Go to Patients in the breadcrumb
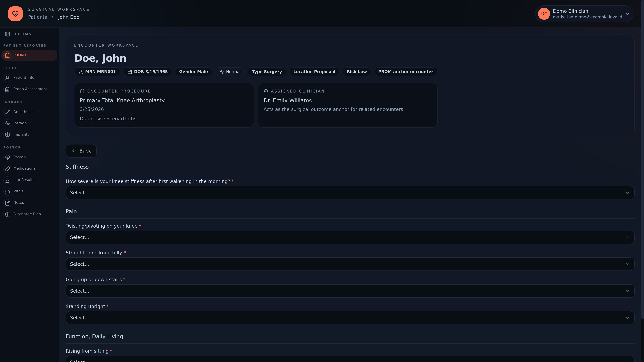Viewport: 644px width, 362px height. [x=38, y=17]
